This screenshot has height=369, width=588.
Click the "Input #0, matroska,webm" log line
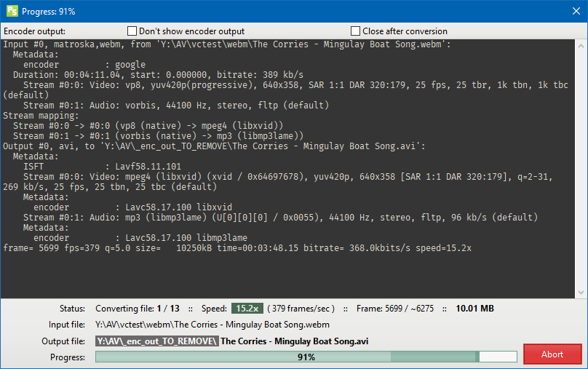click(x=227, y=44)
